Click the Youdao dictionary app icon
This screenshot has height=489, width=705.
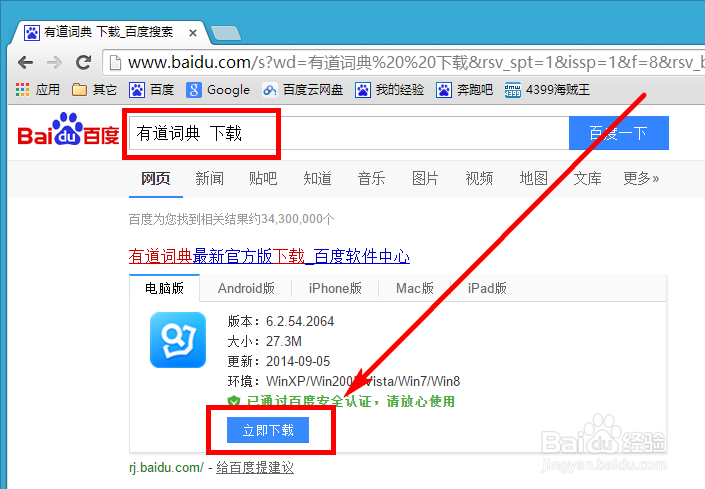(178, 340)
